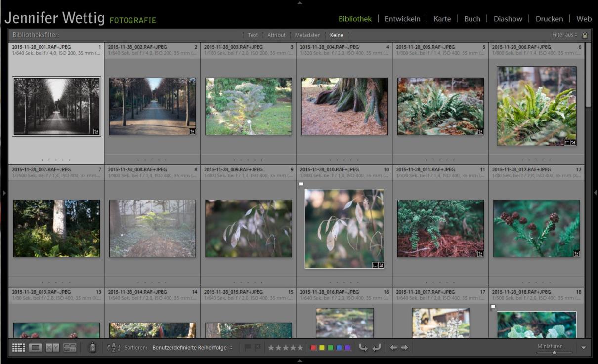The width and height of the screenshot is (598, 364).
Task: Switch to Loupe view in the toolbar
Action: [x=35, y=348]
